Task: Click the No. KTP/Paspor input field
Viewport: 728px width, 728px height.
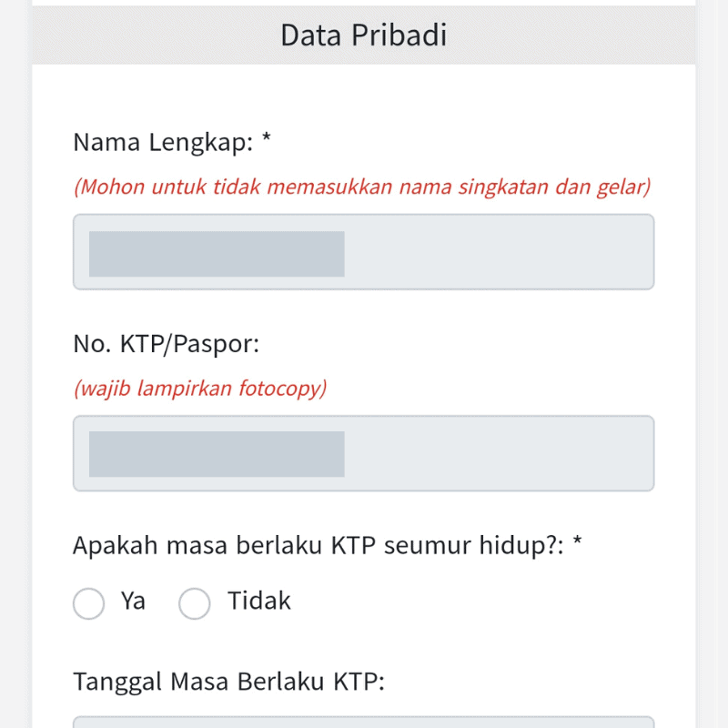Action: pyautogui.click(x=364, y=453)
